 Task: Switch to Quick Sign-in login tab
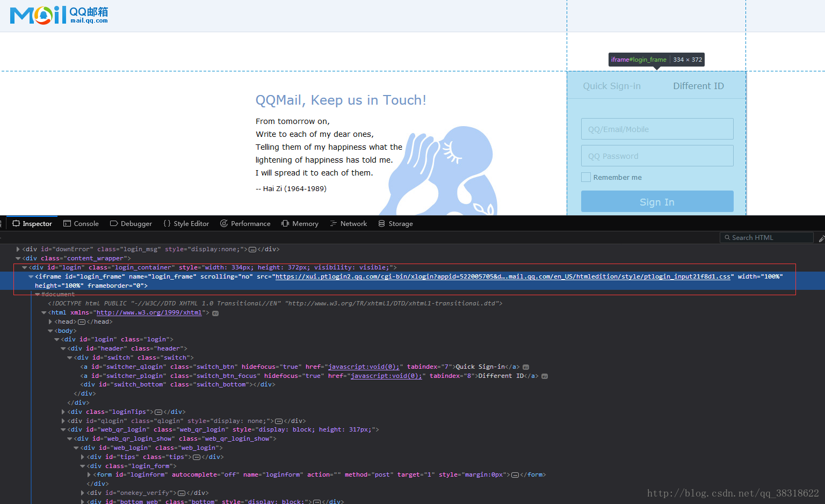(x=612, y=86)
